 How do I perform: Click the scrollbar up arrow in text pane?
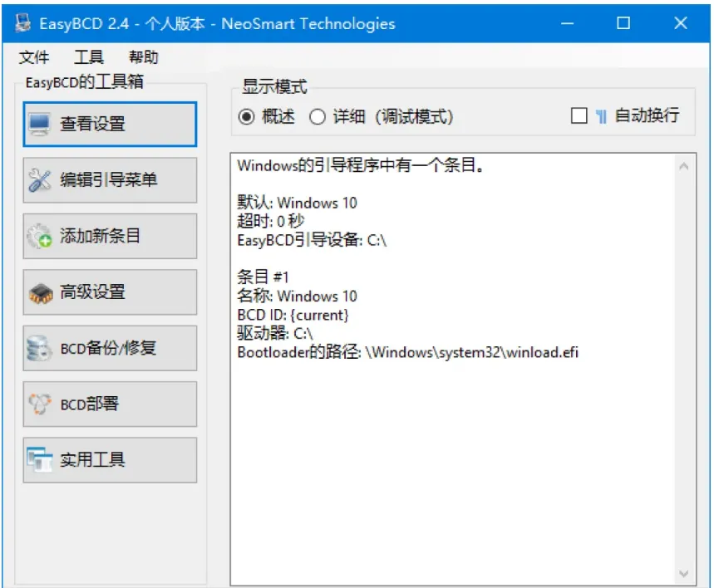pos(683,166)
